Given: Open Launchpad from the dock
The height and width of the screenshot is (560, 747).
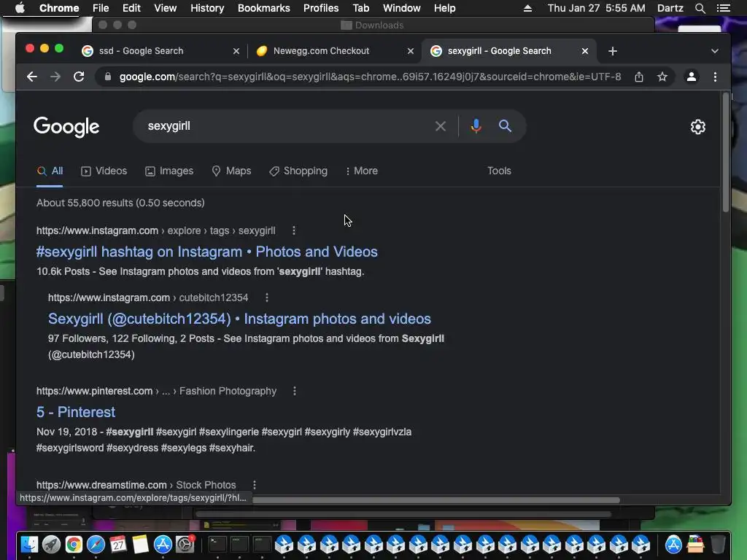Looking at the screenshot, I should point(52,544).
